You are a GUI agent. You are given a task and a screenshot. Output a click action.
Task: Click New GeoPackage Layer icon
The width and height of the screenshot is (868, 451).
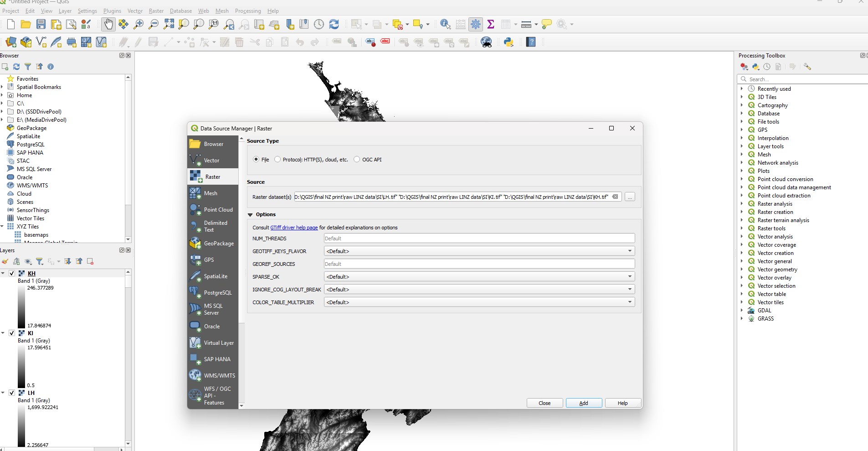pos(26,42)
